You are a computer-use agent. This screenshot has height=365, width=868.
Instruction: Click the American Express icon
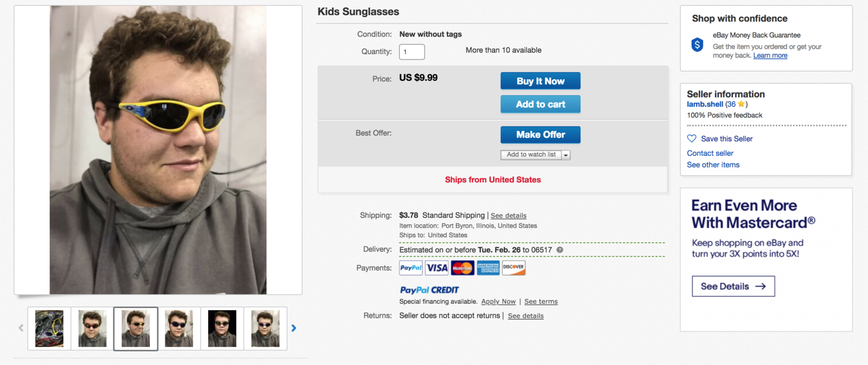coord(488,268)
